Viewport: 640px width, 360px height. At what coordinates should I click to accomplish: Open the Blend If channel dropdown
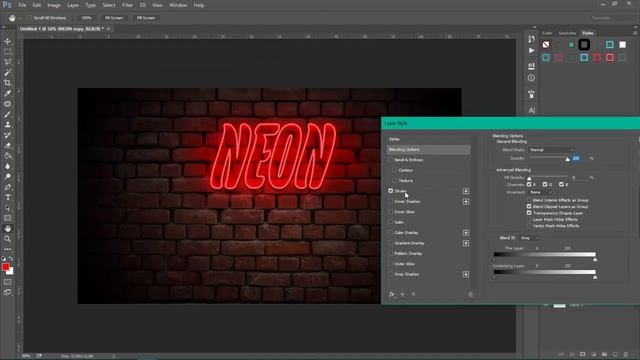pyautogui.click(x=529, y=238)
